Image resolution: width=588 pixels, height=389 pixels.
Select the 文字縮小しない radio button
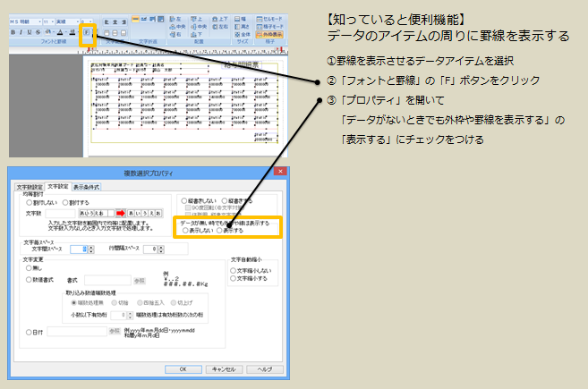point(233,271)
